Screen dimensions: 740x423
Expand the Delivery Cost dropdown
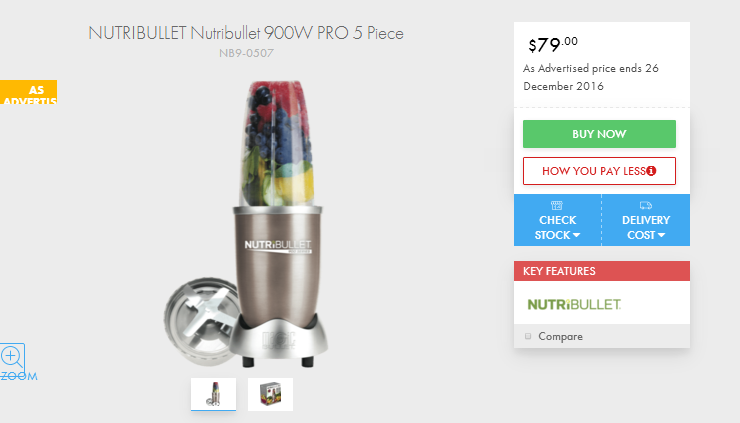click(646, 220)
